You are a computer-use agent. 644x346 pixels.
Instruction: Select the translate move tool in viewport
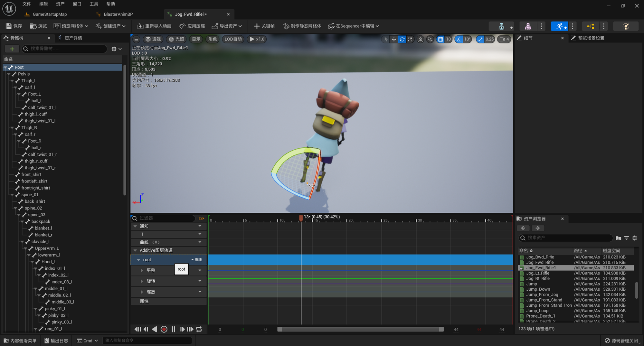393,39
